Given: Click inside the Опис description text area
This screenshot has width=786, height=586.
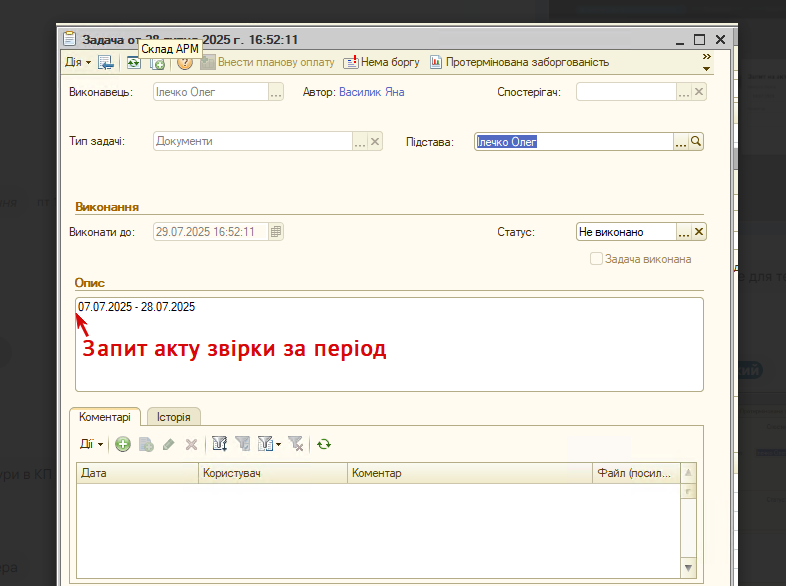Looking at the screenshot, I should click(389, 344).
